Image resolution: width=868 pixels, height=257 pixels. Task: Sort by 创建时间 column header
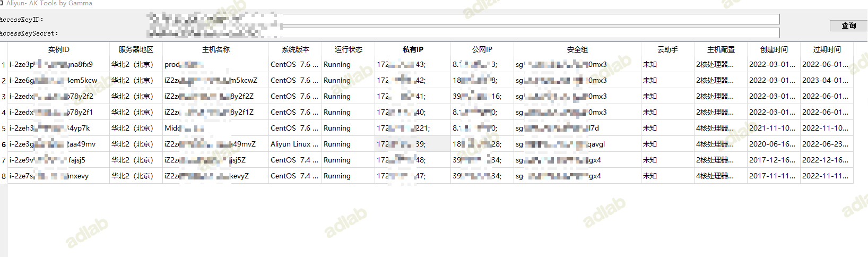(x=774, y=49)
